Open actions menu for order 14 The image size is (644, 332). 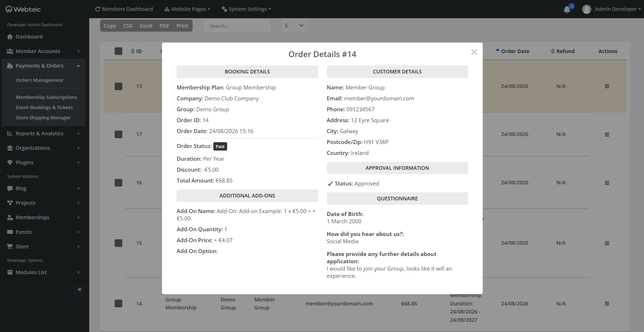607,303
